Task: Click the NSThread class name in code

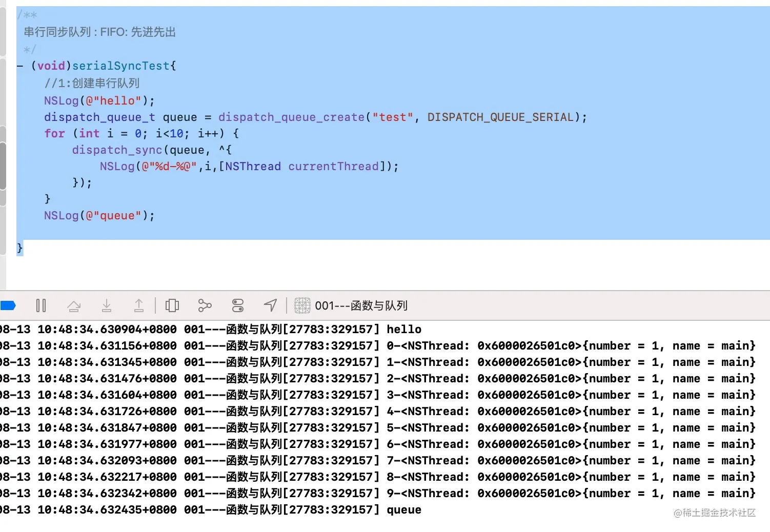Action: click(253, 166)
